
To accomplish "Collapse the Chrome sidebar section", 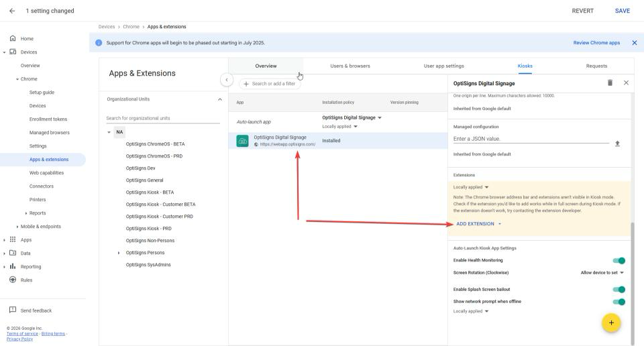I will coord(17,79).
